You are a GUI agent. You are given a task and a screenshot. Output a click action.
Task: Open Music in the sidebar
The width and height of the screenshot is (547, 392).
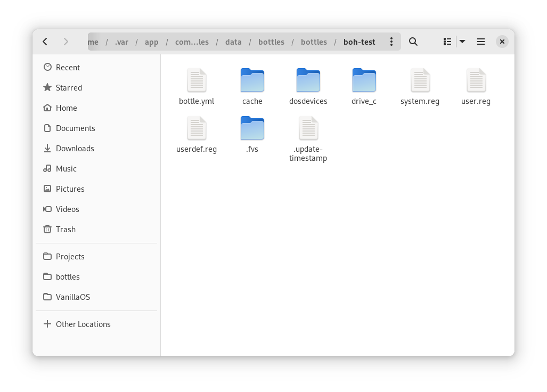[96, 168]
